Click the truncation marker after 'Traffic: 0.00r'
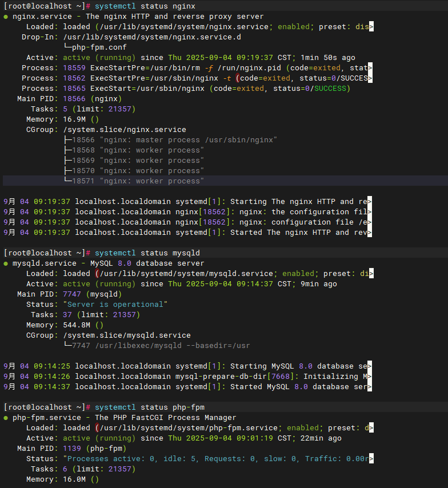This screenshot has height=488, width=448. (x=371, y=459)
